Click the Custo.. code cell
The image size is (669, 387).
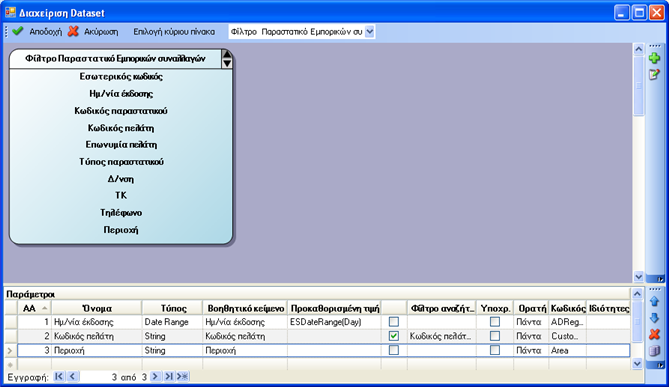click(x=567, y=336)
